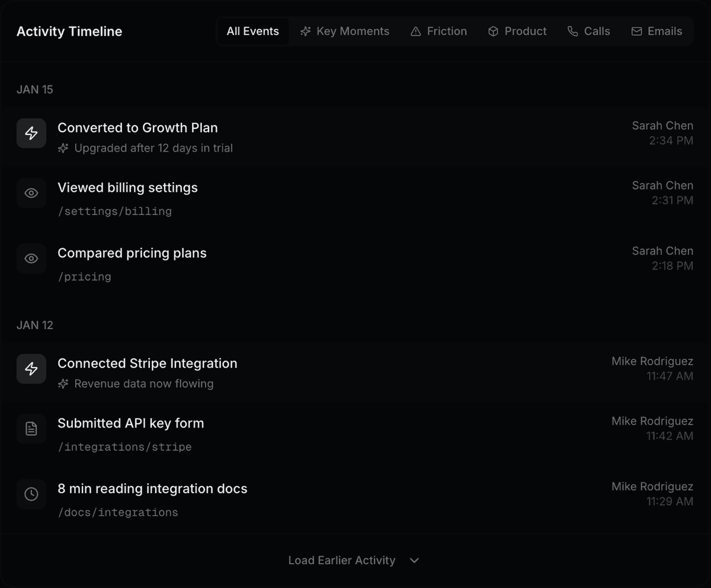Click the eye icon next to Compared pricing plans

click(x=31, y=258)
